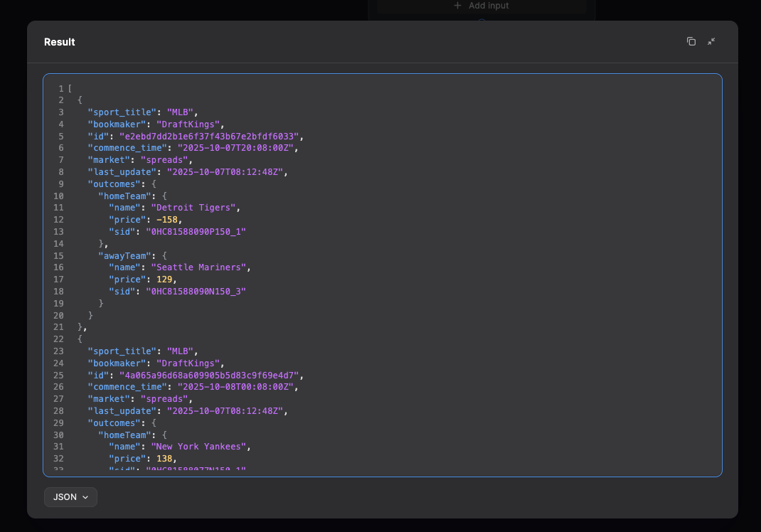This screenshot has width=761, height=532.
Task: Click line number 22 in the gutter
Action: pos(58,339)
